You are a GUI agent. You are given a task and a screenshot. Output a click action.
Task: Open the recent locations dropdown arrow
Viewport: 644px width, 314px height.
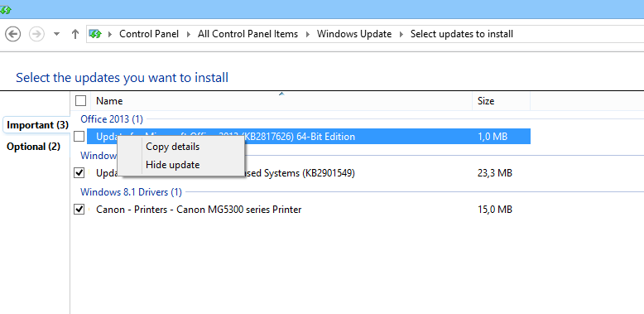[57, 34]
